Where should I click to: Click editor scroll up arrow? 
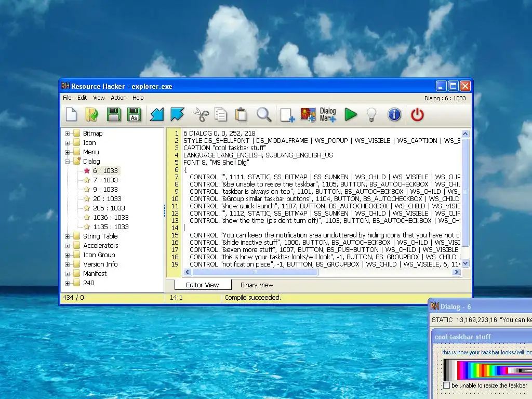(x=465, y=134)
